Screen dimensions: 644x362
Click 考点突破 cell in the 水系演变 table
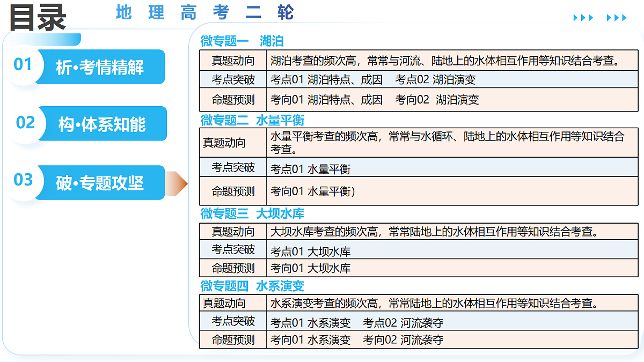(x=233, y=321)
